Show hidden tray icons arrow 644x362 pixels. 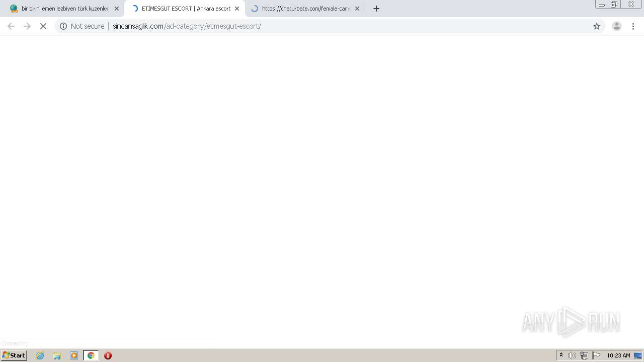(561, 355)
